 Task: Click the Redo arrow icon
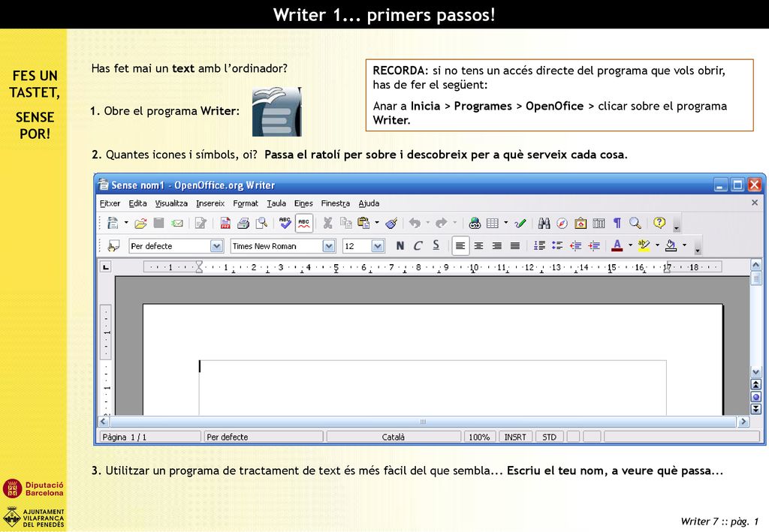pos(442,224)
